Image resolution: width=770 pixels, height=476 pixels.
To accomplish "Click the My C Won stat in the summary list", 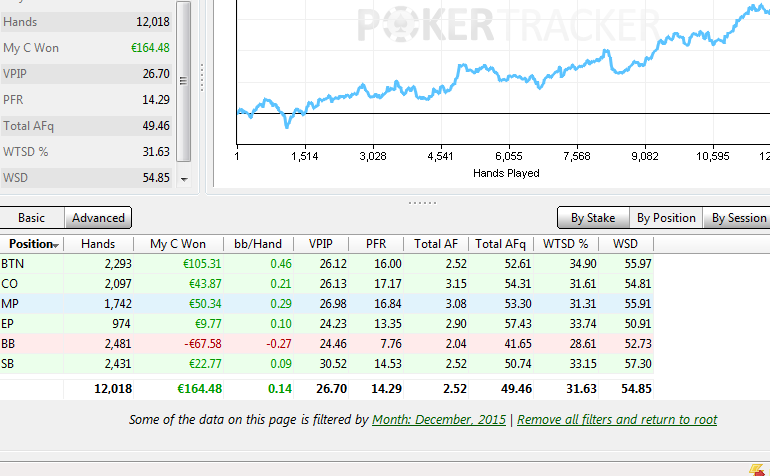I will [86, 48].
